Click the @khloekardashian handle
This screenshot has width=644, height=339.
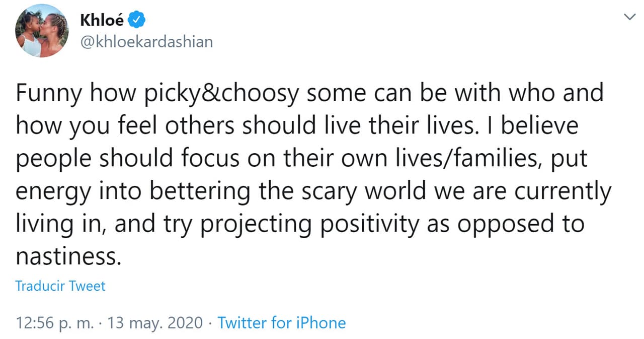tap(146, 41)
